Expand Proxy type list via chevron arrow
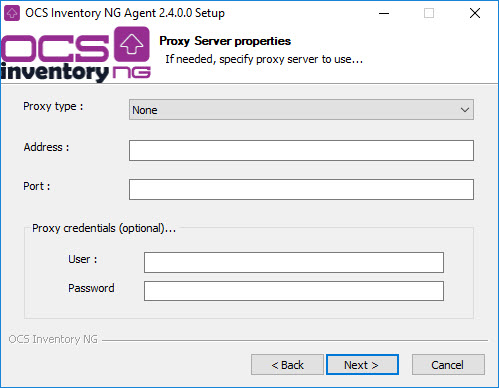Screen dimensions: 499x388 [465, 110]
